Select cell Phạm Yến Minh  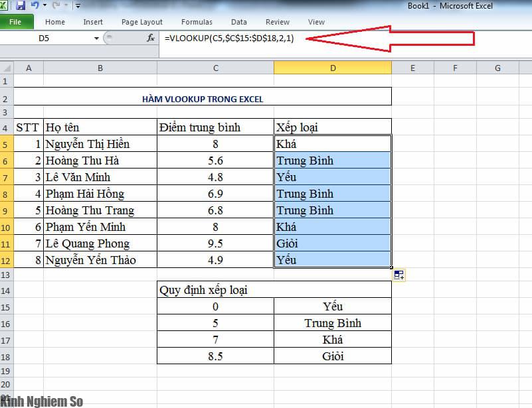(x=100, y=227)
